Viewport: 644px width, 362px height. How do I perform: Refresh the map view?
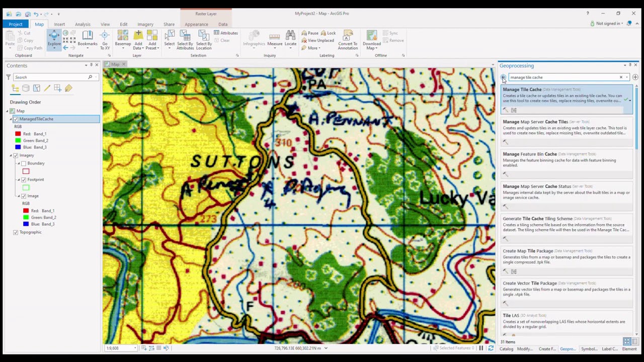point(491,348)
